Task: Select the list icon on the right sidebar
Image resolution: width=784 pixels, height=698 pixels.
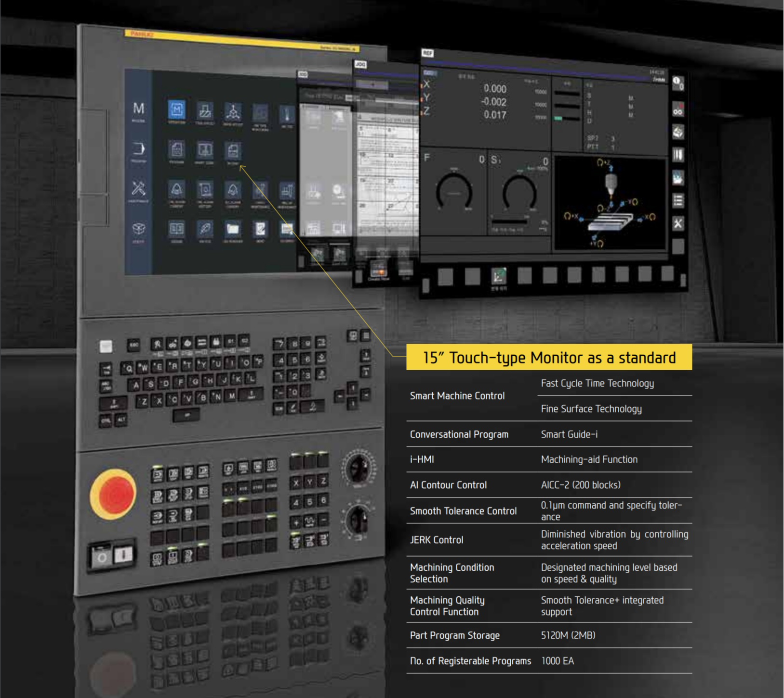Action: pos(678,201)
